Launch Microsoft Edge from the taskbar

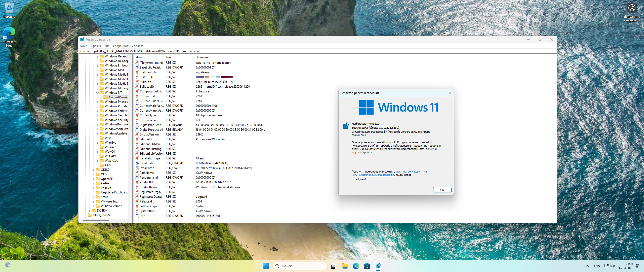(355, 266)
